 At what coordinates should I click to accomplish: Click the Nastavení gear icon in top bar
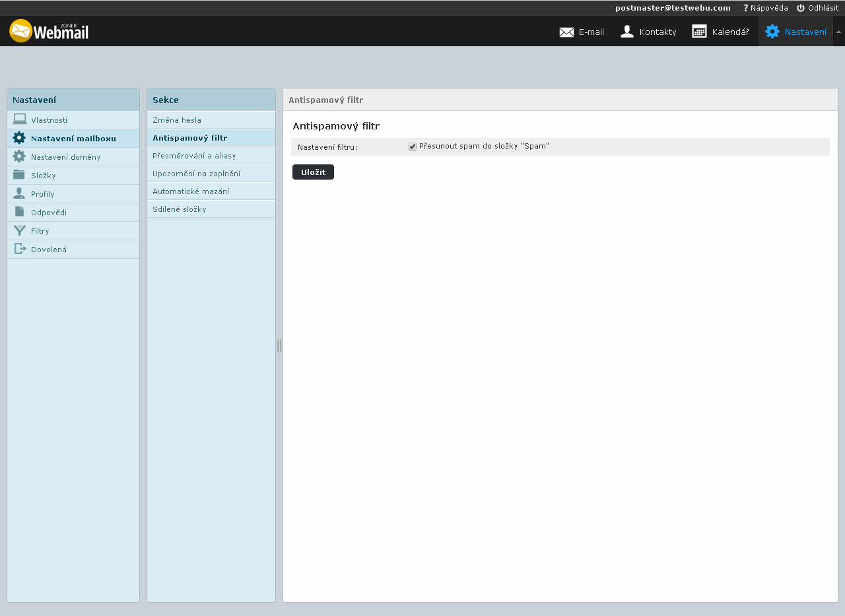point(772,32)
